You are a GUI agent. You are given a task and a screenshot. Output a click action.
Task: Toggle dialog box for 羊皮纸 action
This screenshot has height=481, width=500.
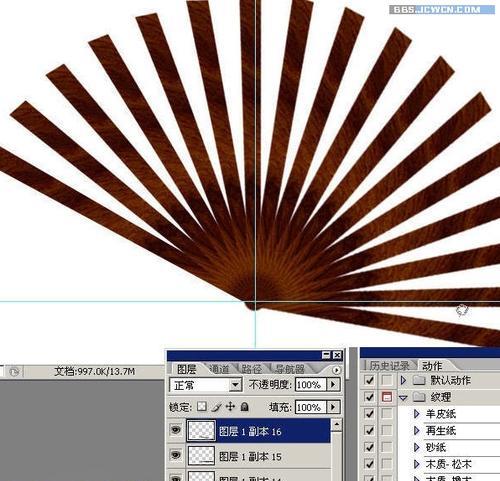click(387, 414)
